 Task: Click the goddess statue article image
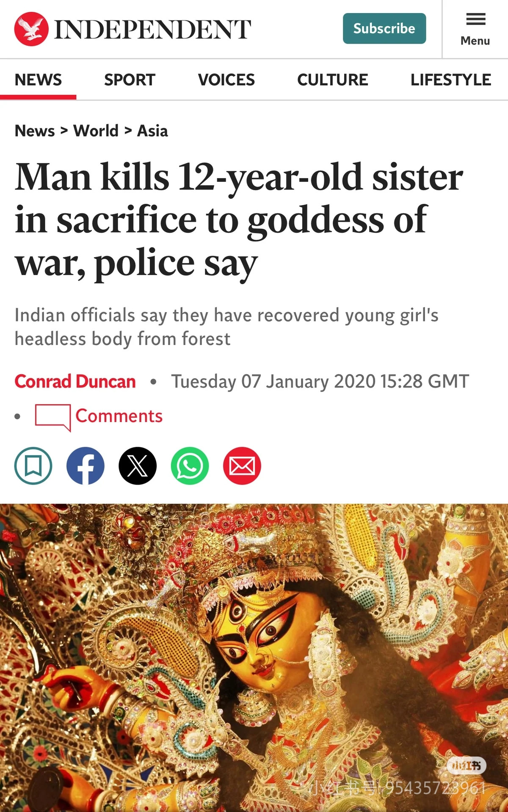pos(254,658)
